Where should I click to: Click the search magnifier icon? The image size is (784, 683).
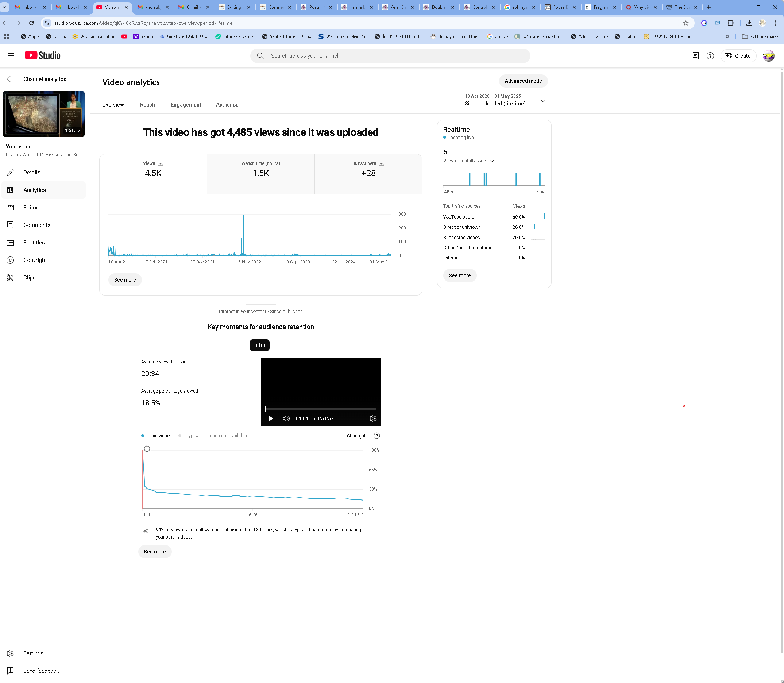pos(260,56)
